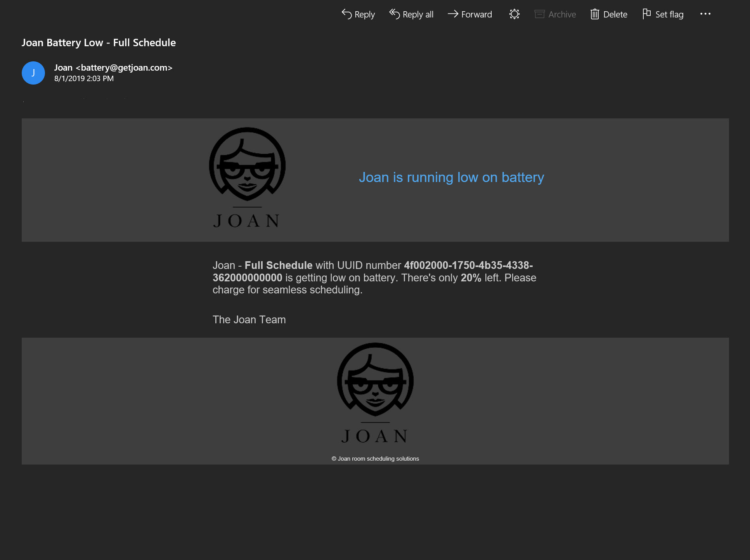
Task: Click the Reply arrow icon
Action: (346, 14)
